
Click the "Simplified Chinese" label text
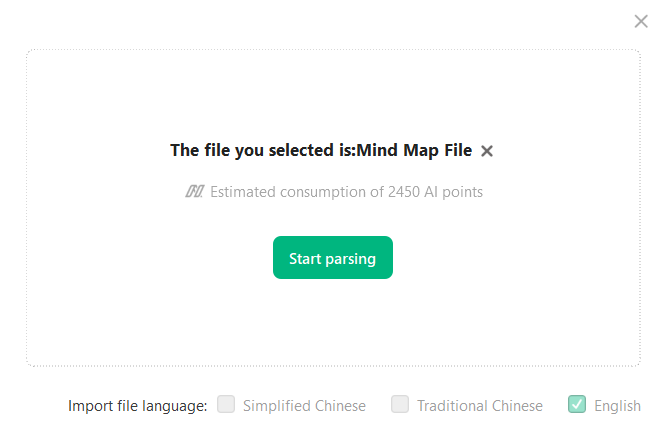[304, 406]
